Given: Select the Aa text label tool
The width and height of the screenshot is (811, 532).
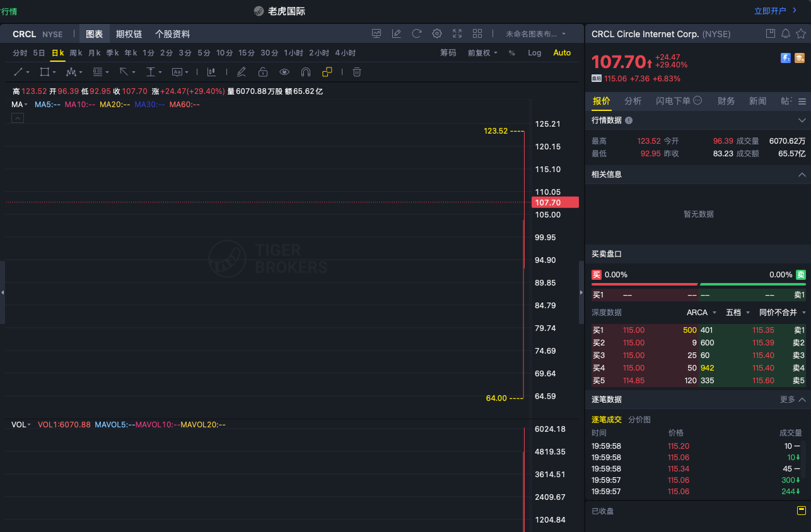Looking at the screenshot, I should (x=177, y=72).
